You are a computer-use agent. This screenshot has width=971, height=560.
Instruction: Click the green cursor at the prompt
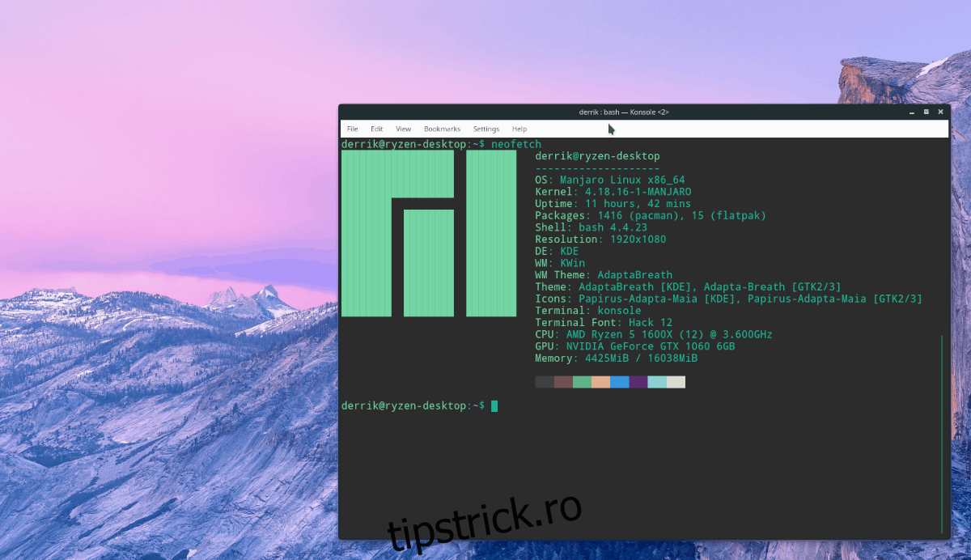click(494, 405)
